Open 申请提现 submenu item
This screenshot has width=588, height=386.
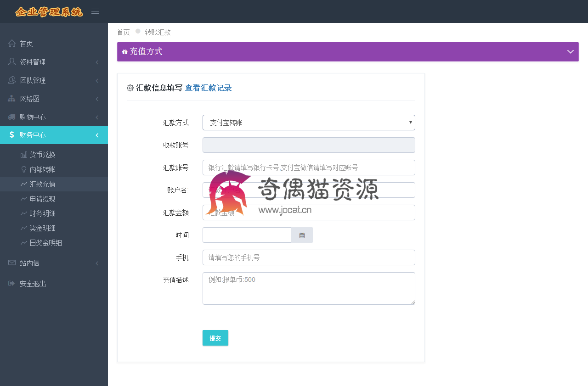(54, 199)
